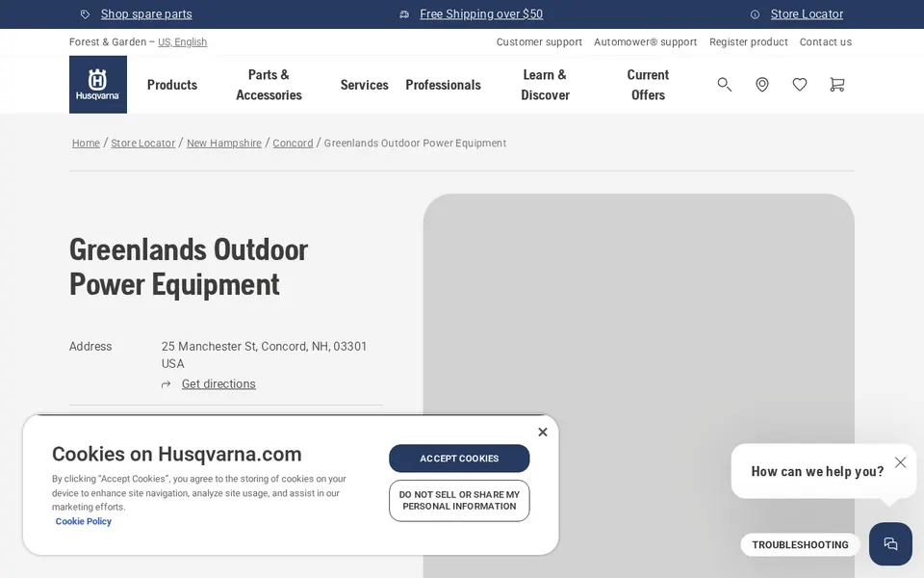Click the info icon beside Store Locator
Image resolution: width=924 pixels, height=578 pixels.
coord(755,14)
